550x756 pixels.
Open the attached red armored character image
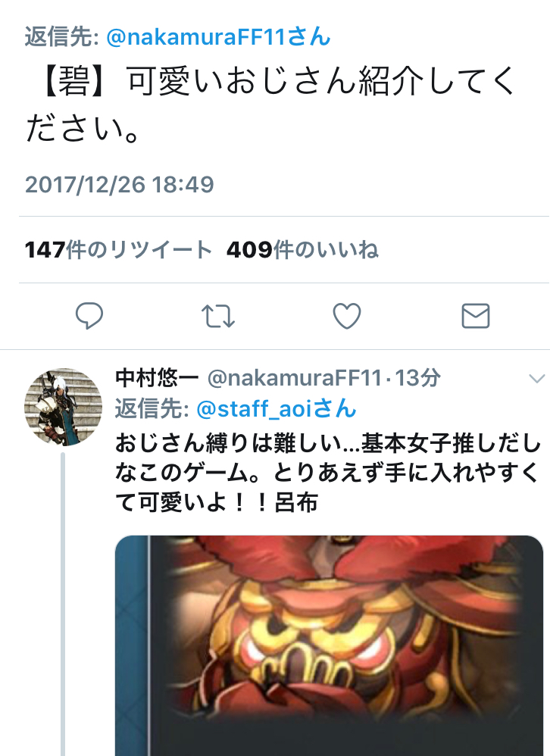pyautogui.click(x=330, y=645)
